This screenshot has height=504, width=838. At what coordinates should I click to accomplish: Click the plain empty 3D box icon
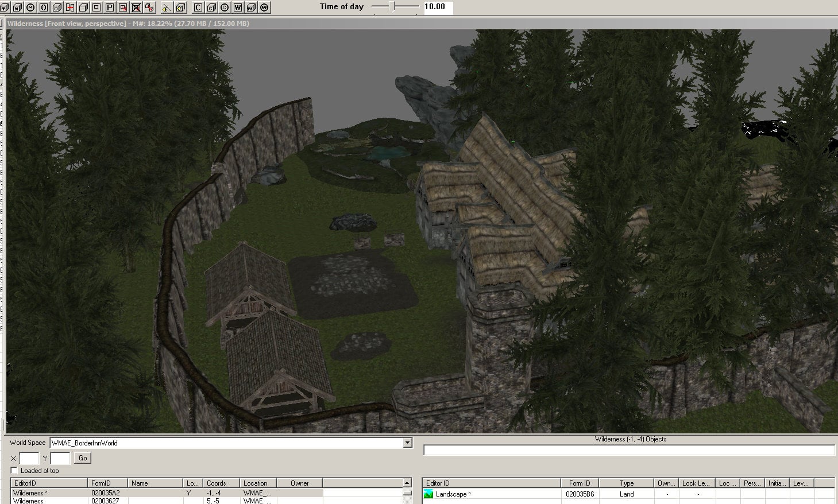(83, 7)
